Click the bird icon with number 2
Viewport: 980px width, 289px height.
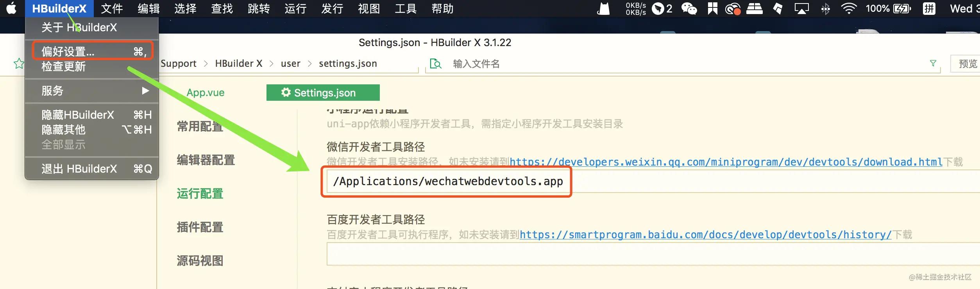662,9
